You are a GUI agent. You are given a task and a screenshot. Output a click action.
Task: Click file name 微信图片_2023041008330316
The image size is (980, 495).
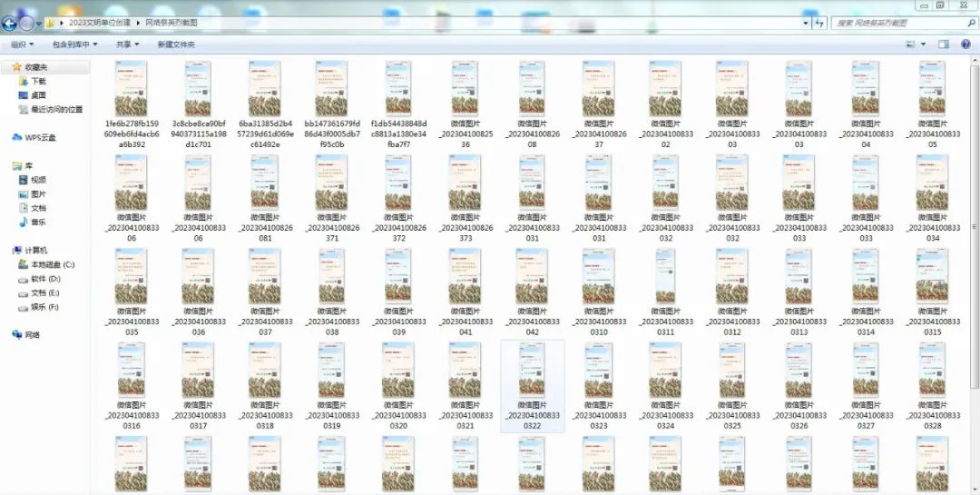(x=132, y=415)
